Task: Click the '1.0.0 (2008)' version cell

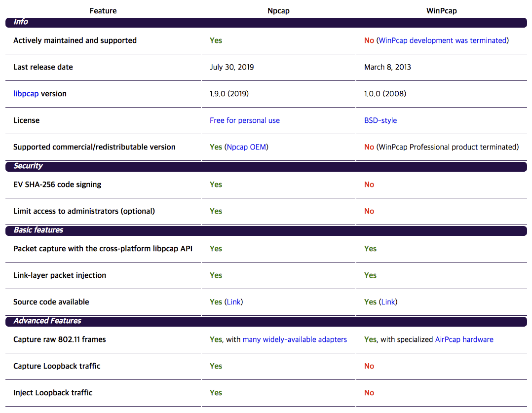Action: (x=385, y=94)
